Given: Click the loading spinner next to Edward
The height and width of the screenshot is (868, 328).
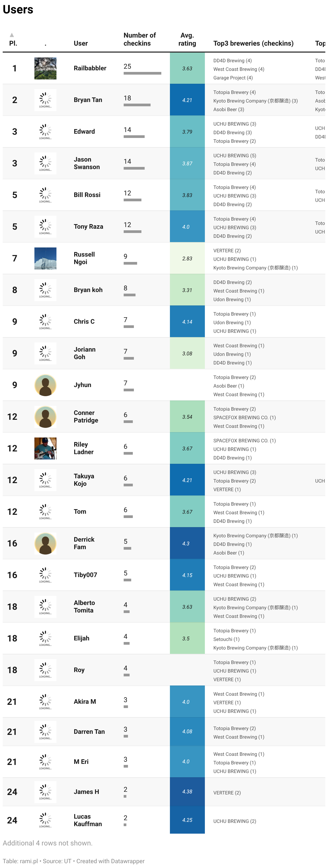Looking at the screenshot, I should coord(45,132).
